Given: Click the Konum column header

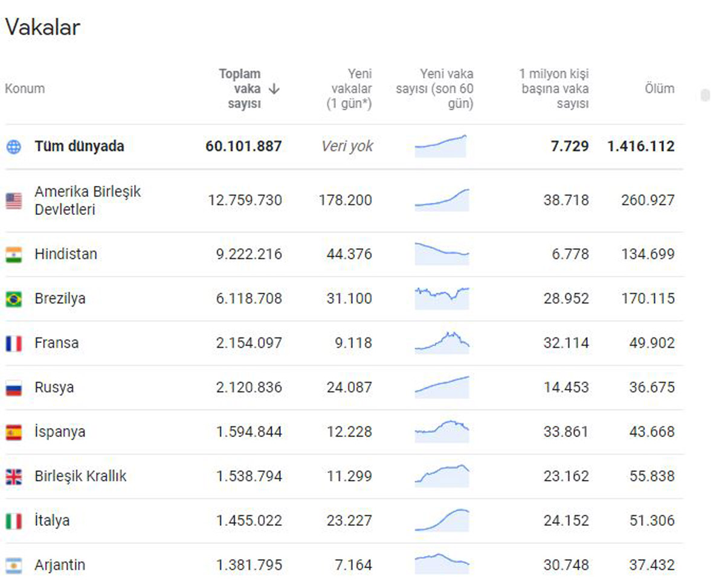Looking at the screenshot, I should pos(25,89).
